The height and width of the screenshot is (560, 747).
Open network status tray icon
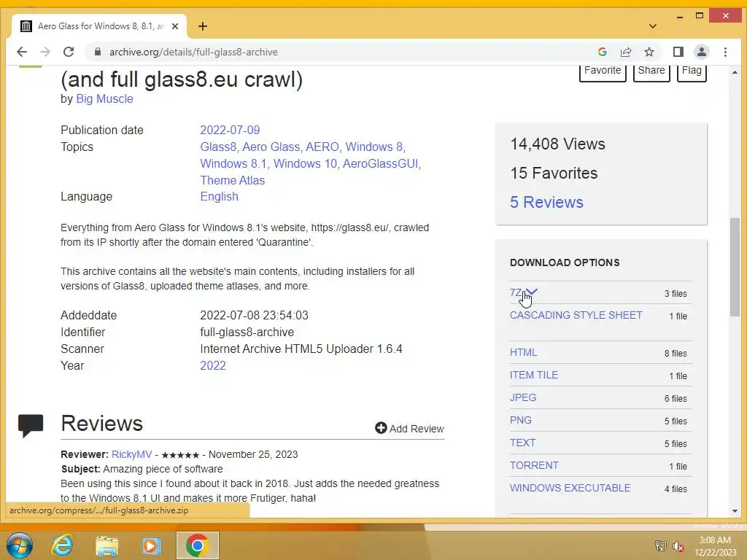coord(660,545)
